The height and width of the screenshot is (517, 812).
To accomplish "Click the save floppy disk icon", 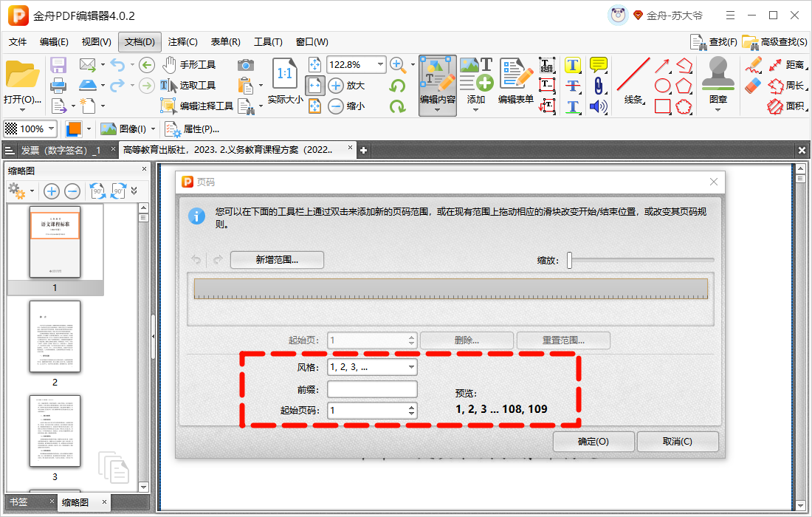I will point(58,65).
